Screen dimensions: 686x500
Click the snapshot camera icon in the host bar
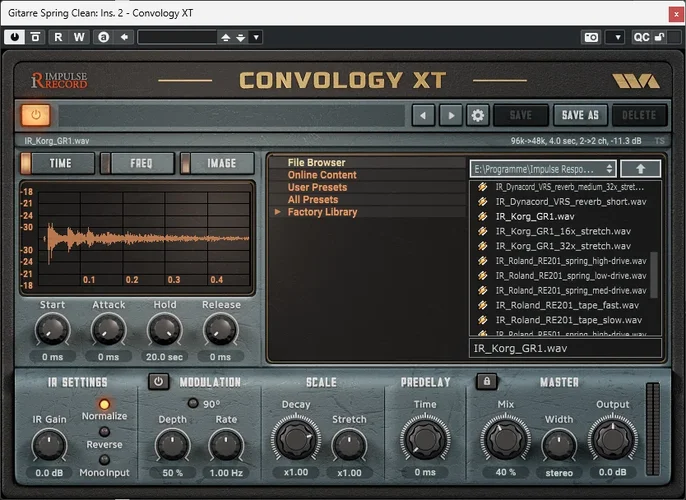click(x=592, y=37)
